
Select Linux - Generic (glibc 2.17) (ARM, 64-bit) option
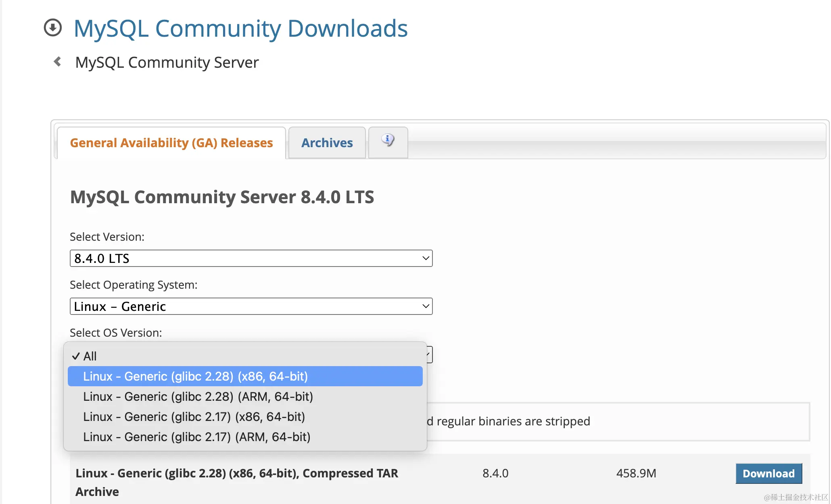tap(245, 437)
